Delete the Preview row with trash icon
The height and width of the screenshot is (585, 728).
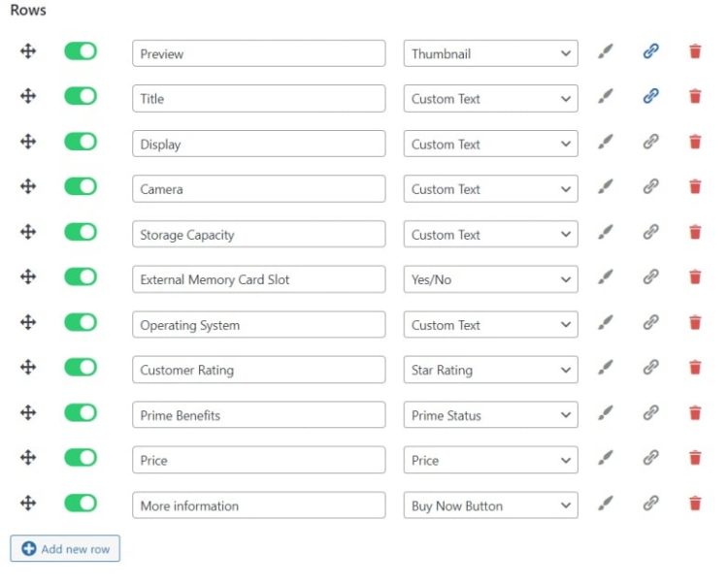[695, 51]
